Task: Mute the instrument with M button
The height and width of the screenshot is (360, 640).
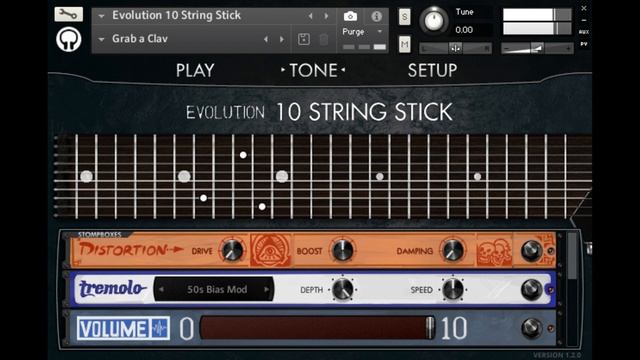Action: (x=404, y=44)
